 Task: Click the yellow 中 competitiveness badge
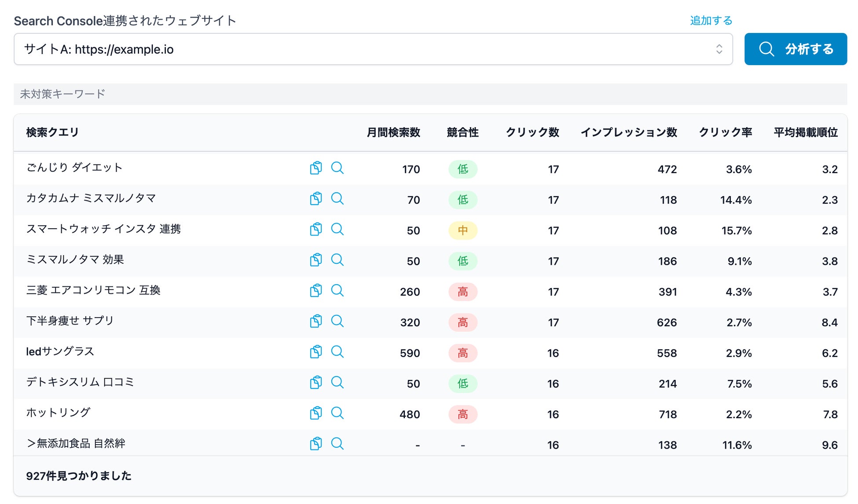pyautogui.click(x=462, y=230)
